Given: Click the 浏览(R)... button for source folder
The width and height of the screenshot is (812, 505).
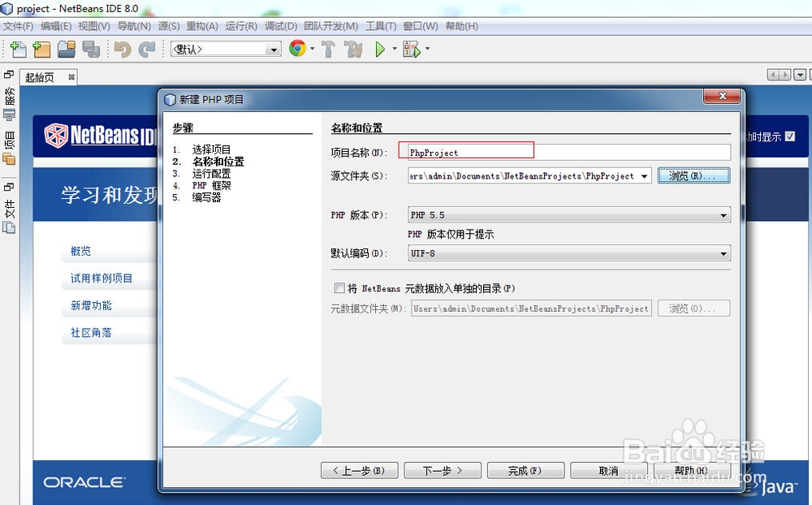Looking at the screenshot, I should [x=694, y=176].
